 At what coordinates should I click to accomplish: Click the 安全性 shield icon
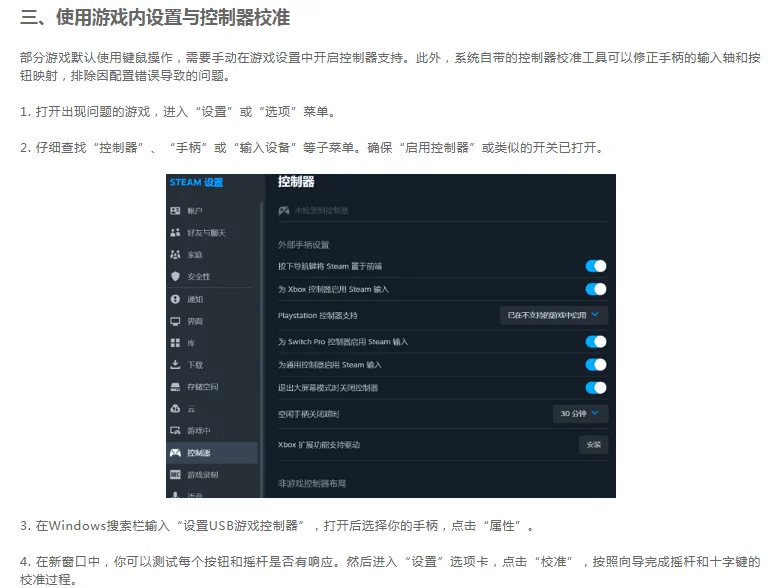pyautogui.click(x=175, y=276)
